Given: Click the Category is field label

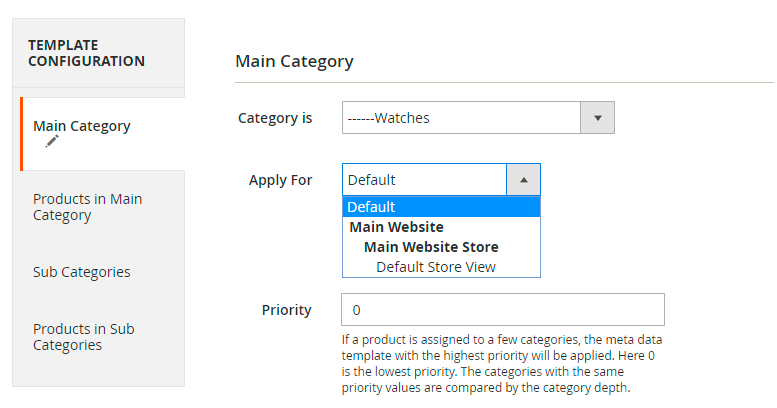Looking at the screenshot, I should 275,118.
